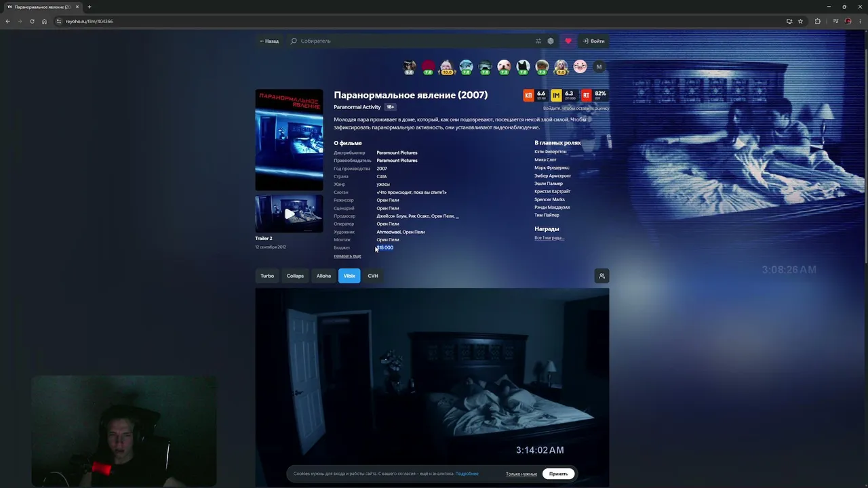Open actor Мика Слот page
The width and height of the screenshot is (868, 488).
[x=545, y=160]
